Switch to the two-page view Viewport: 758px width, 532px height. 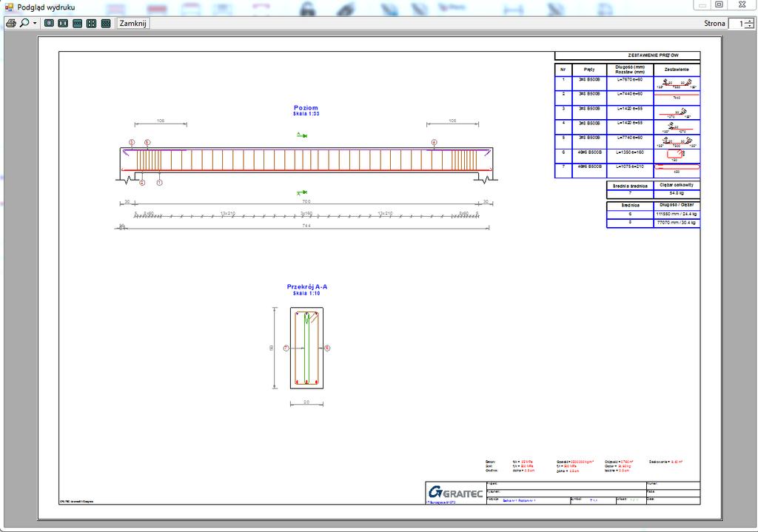click(x=63, y=23)
